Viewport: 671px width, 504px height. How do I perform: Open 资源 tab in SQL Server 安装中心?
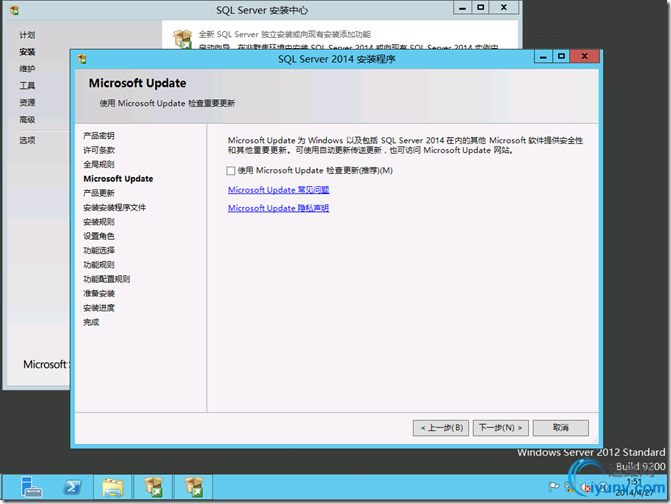coord(27,102)
